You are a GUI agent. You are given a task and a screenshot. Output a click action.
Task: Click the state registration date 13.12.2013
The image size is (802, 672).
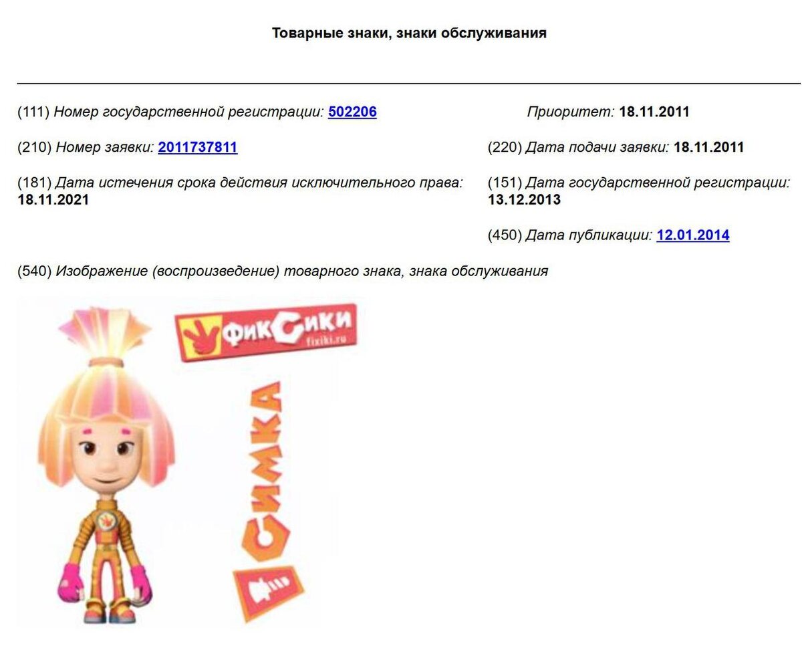[x=524, y=199]
